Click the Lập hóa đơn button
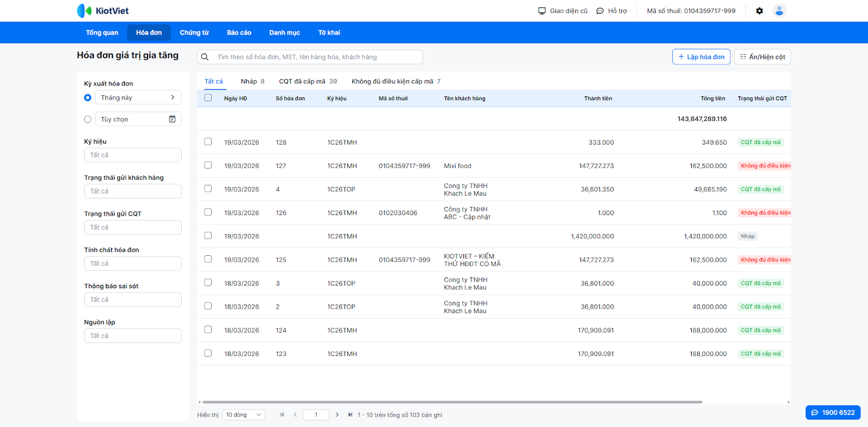The image size is (868, 427). pos(701,57)
